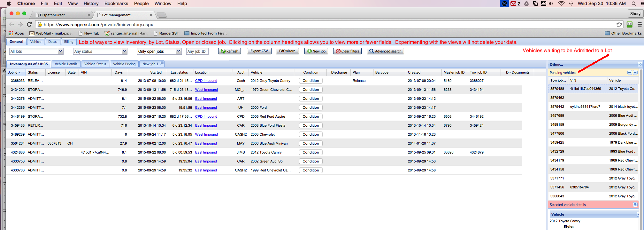Open the West Impound link for job 3434202
The height and width of the screenshot is (230, 644).
click(x=206, y=90)
